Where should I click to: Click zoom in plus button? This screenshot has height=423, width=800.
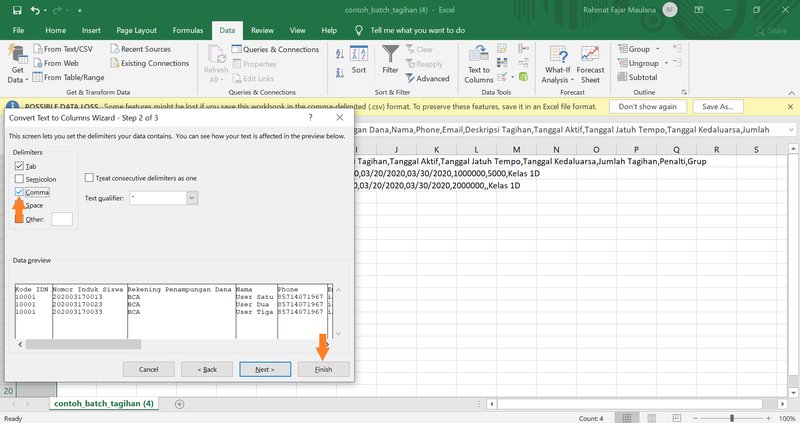click(768, 418)
